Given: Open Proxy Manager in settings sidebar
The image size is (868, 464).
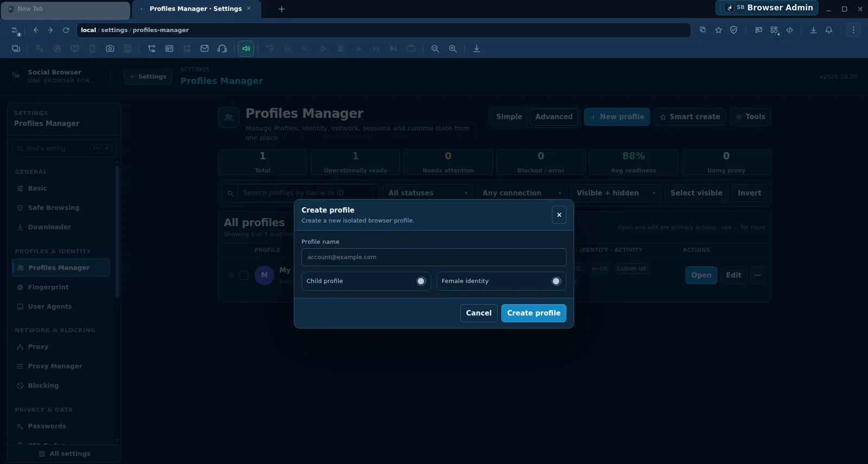Looking at the screenshot, I should point(61,366).
